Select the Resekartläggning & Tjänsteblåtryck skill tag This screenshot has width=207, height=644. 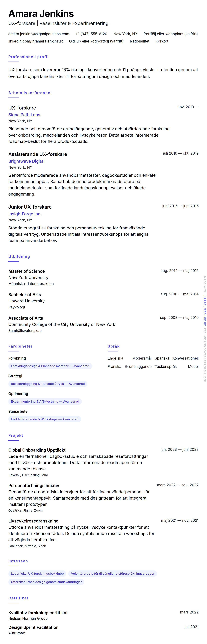[48, 384]
